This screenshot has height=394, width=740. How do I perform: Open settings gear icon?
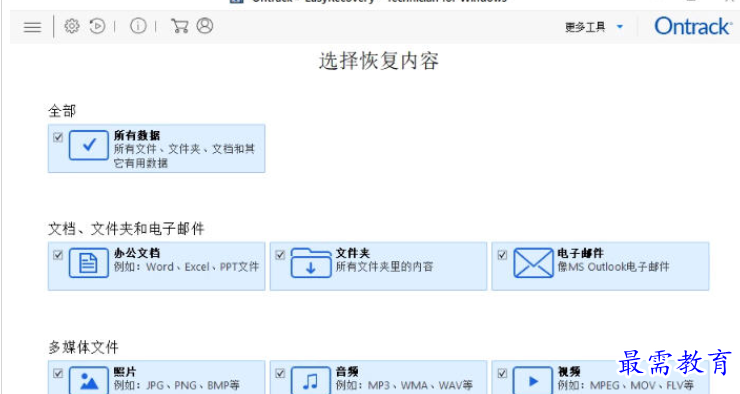point(72,26)
